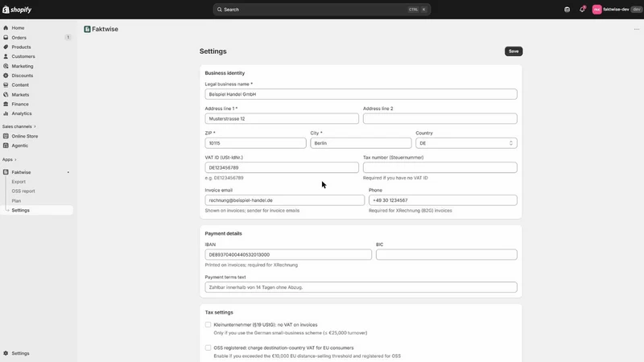Screen dimensions: 644x362
Task: Click the Customers person icon
Action: click(6, 56)
